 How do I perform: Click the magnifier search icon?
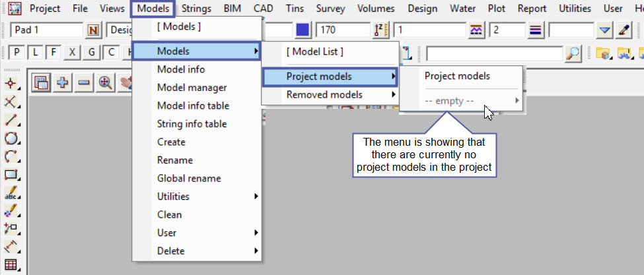click(x=574, y=53)
